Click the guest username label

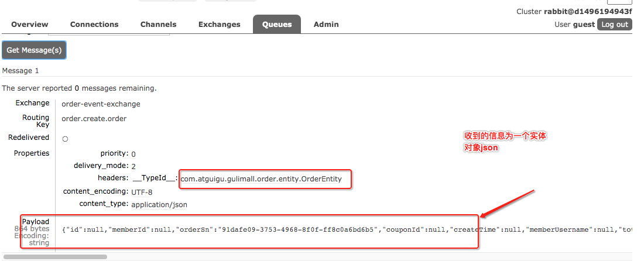coord(584,25)
